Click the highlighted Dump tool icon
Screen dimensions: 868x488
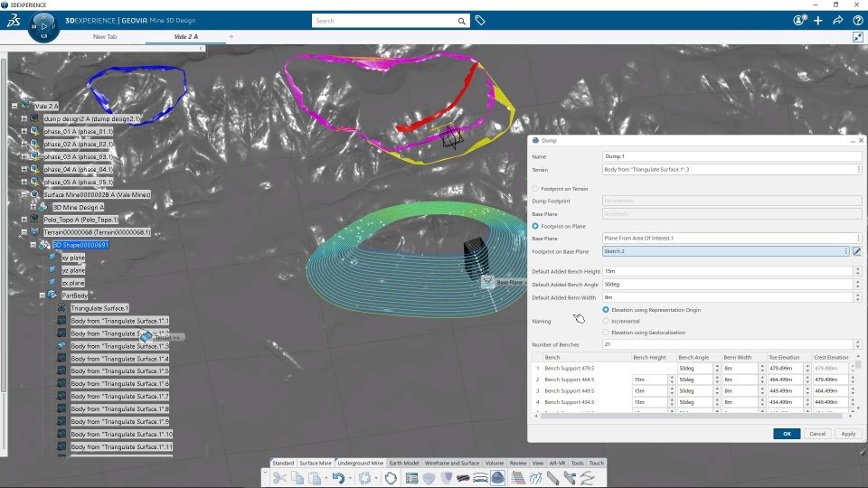point(497,477)
